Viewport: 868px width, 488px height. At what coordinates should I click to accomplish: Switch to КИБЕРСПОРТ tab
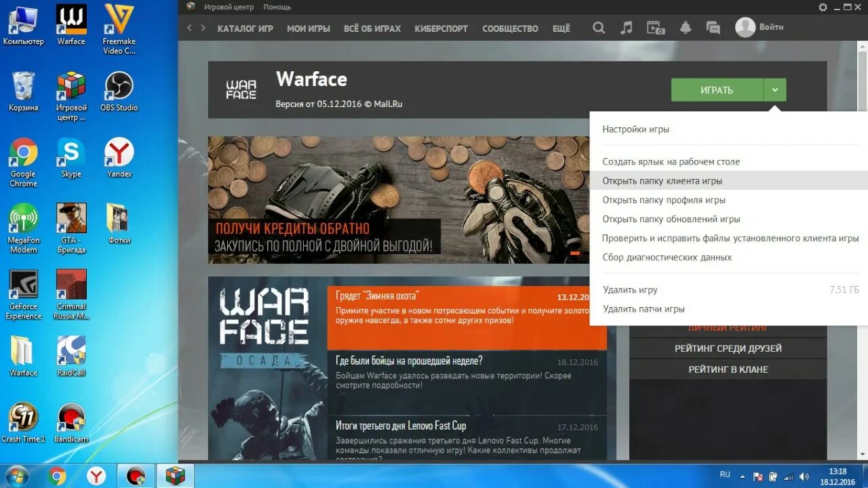click(x=441, y=28)
